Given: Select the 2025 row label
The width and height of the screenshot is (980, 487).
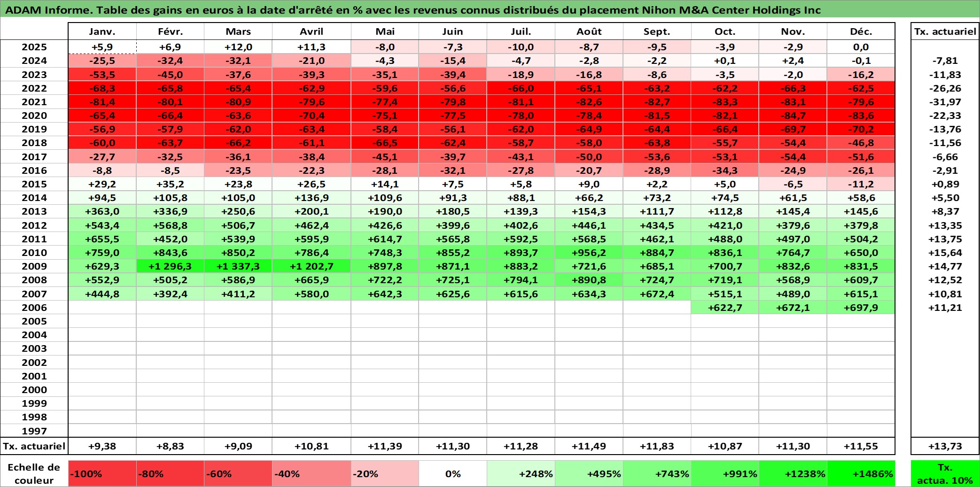Looking at the screenshot, I should pos(34,47).
